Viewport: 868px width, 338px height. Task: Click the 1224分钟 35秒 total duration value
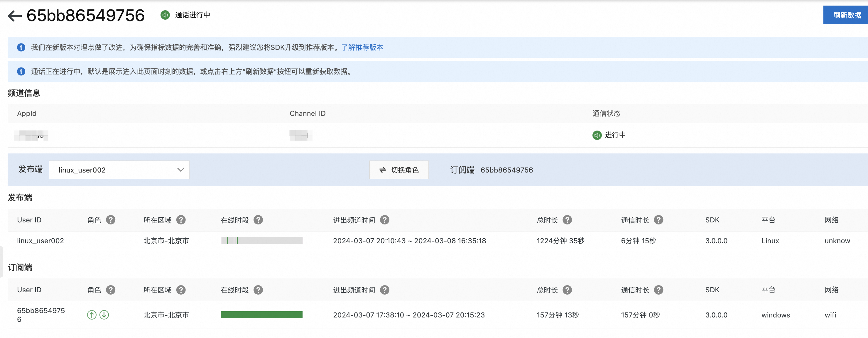point(560,241)
